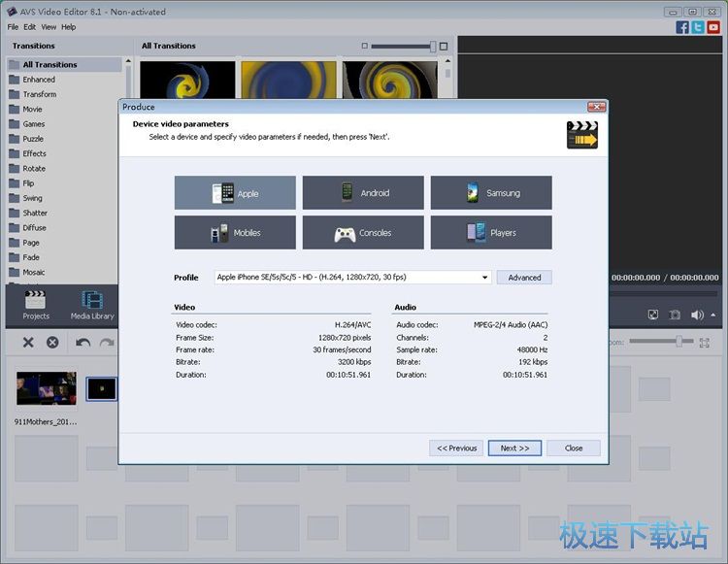This screenshot has width=728, height=564.
Task: Take a snapshot with camera icon
Action: [x=675, y=315]
